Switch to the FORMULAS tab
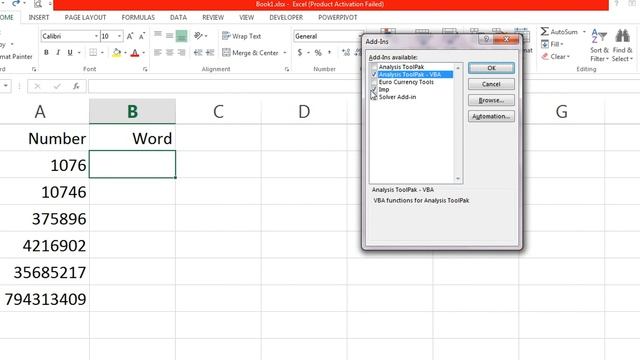Image resolution: width=640 pixels, height=360 pixels. (138, 18)
